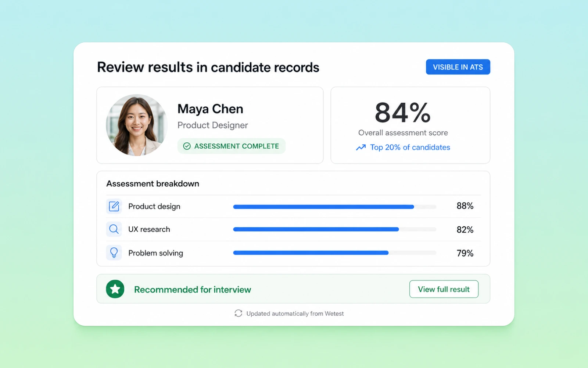Click the Product Designer job title
Image resolution: width=588 pixels, height=368 pixels.
[x=212, y=125]
